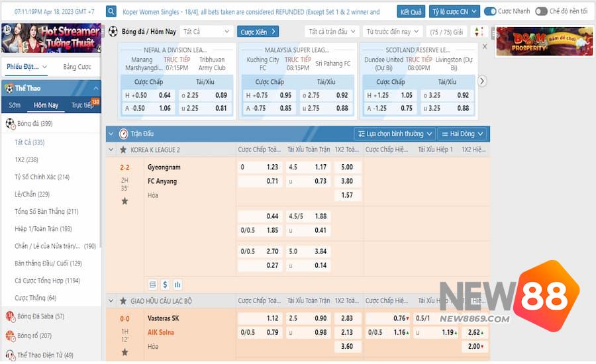Open the Tỷ lệ cược CN odds dropdown
The width and height of the screenshot is (596, 364).
click(454, 12)
